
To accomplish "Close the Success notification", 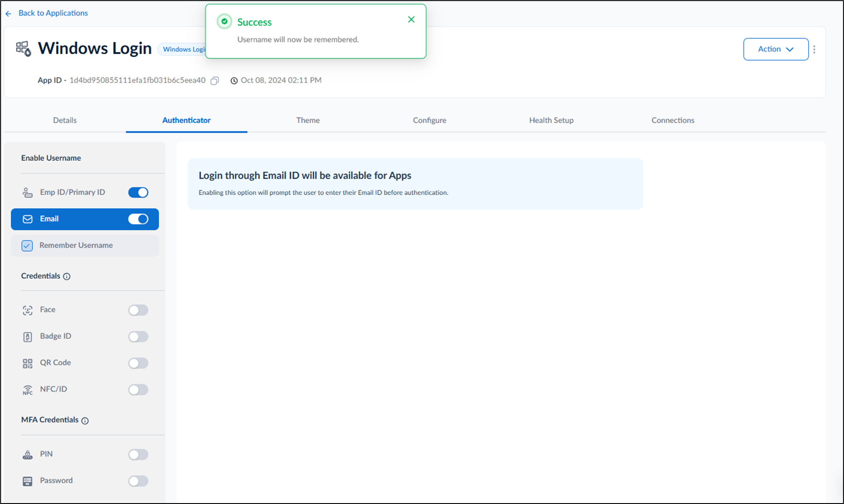I will 411,20.
